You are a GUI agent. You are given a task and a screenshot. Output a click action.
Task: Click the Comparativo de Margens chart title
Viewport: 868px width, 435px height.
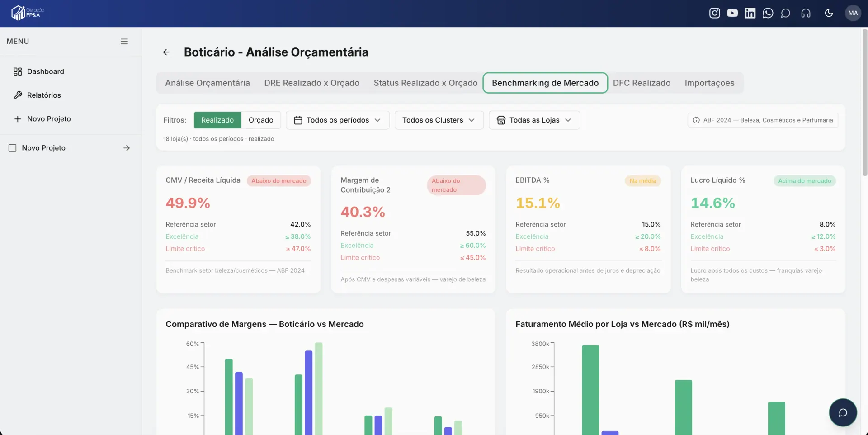pyautogui.click(x=264, y=324)
